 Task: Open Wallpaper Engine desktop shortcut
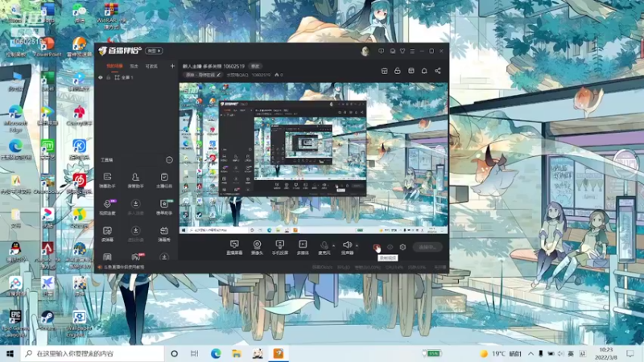pyautogui.click(x=79, y=323)
